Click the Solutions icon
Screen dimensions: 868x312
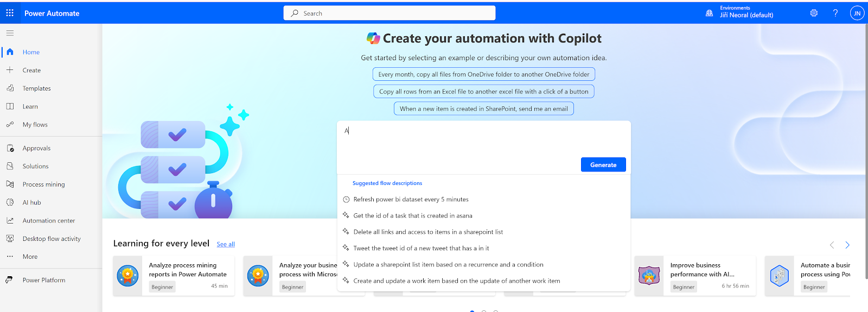[10, 166]
